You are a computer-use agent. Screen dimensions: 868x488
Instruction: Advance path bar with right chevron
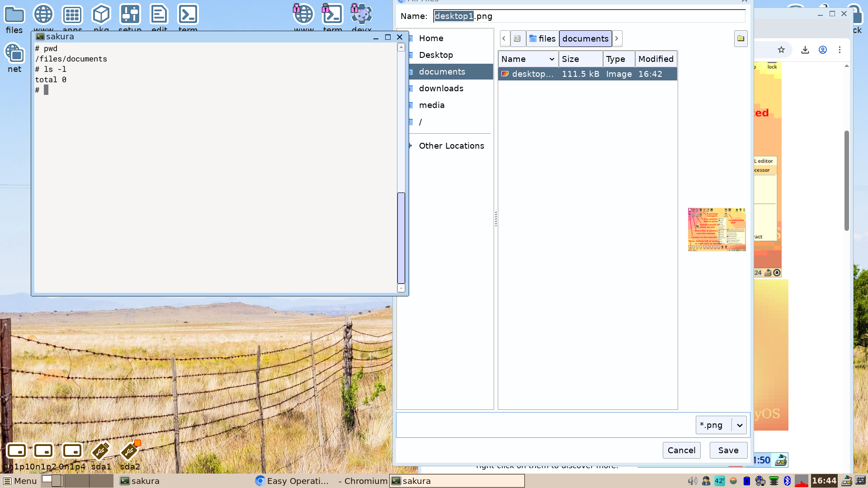[617, 38]
